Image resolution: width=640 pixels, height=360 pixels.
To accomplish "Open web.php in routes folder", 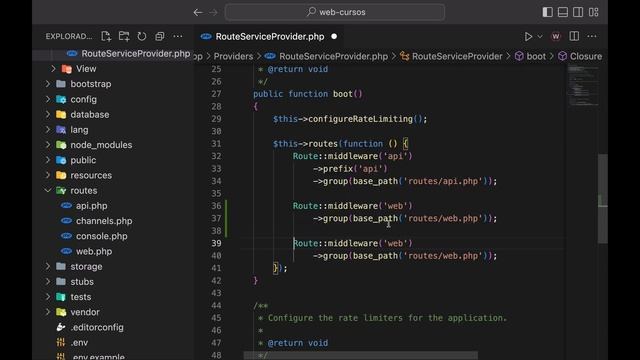I will click(94, 251).
